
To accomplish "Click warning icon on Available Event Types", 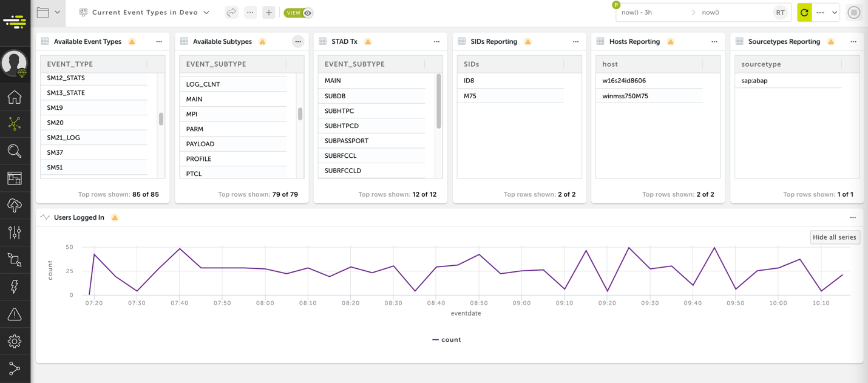I will click(x=132, y=42).
